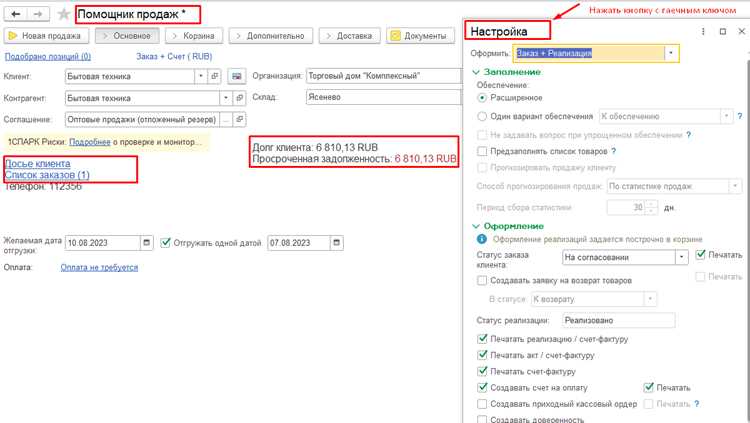Open the Контрагент linked record icon

(x=240, y=98)
